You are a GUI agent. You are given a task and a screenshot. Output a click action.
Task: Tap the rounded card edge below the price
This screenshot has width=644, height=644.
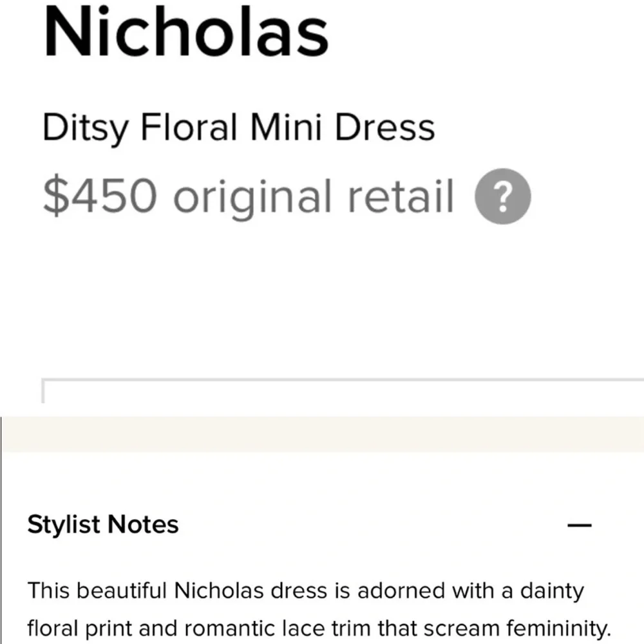(322, 386)
